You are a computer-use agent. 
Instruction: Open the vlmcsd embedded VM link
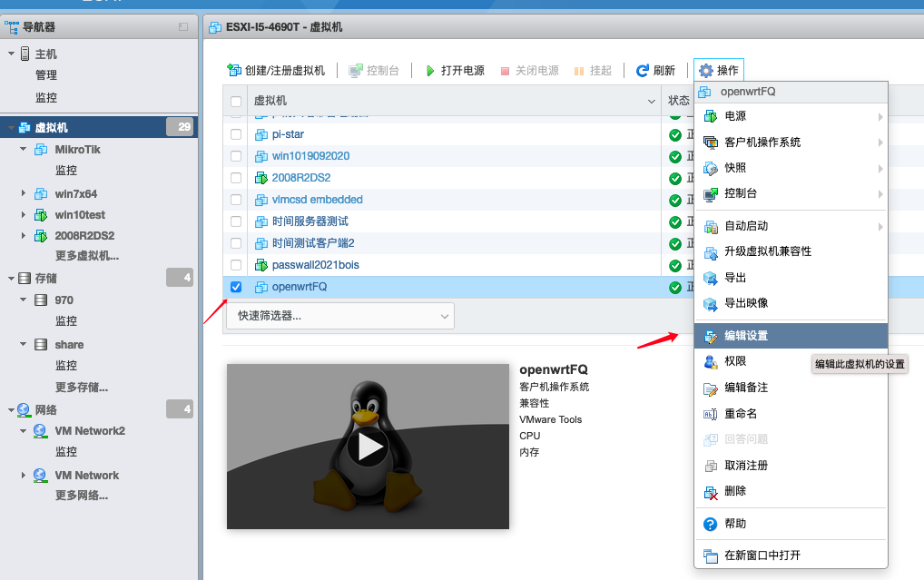[x=317, y=200]
